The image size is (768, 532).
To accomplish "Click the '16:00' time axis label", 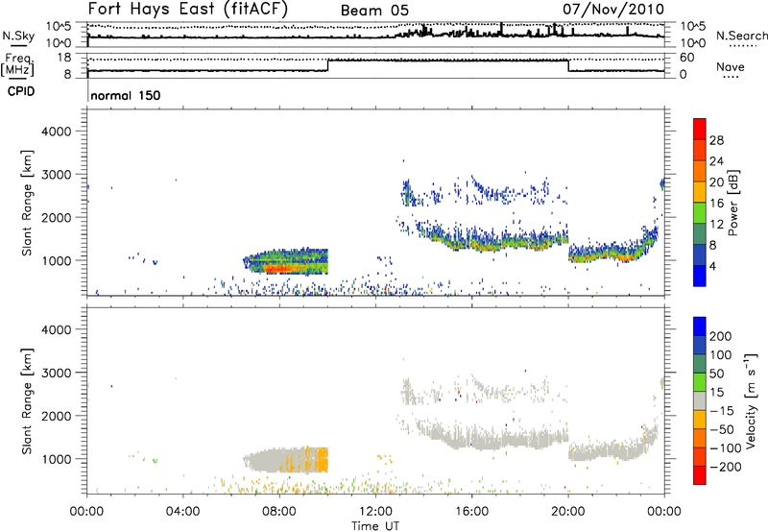I will [471, 512].
